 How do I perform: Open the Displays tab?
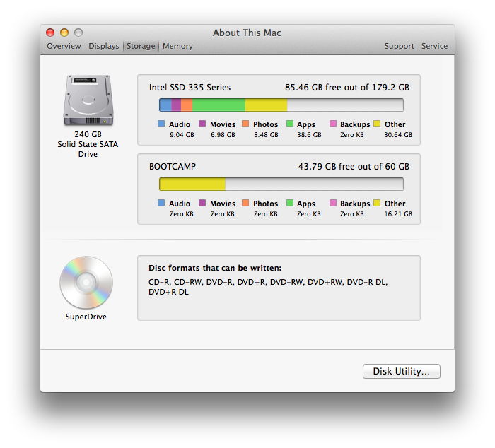[103, 46]
